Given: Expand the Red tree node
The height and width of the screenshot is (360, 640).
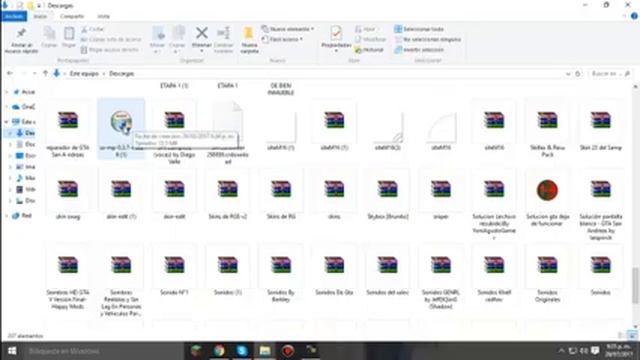Looking at the screenshot, I should pos(7,216).
